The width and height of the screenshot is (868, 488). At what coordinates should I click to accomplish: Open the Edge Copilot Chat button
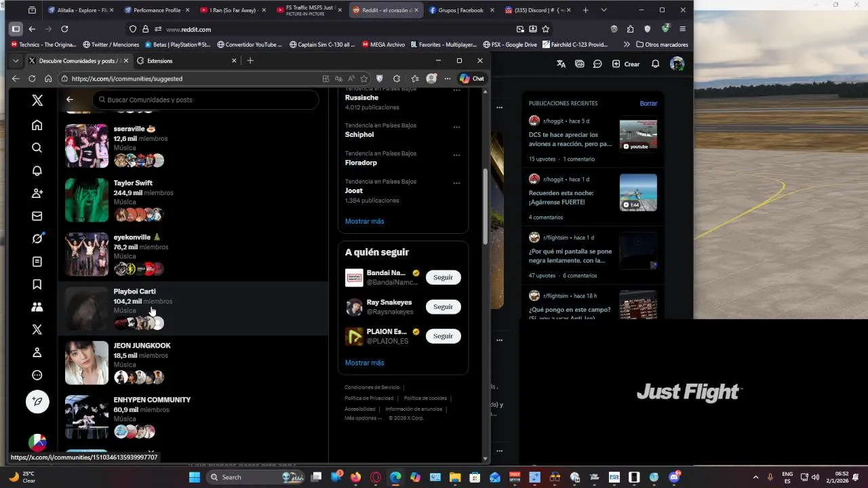click(x=472, y=79)
